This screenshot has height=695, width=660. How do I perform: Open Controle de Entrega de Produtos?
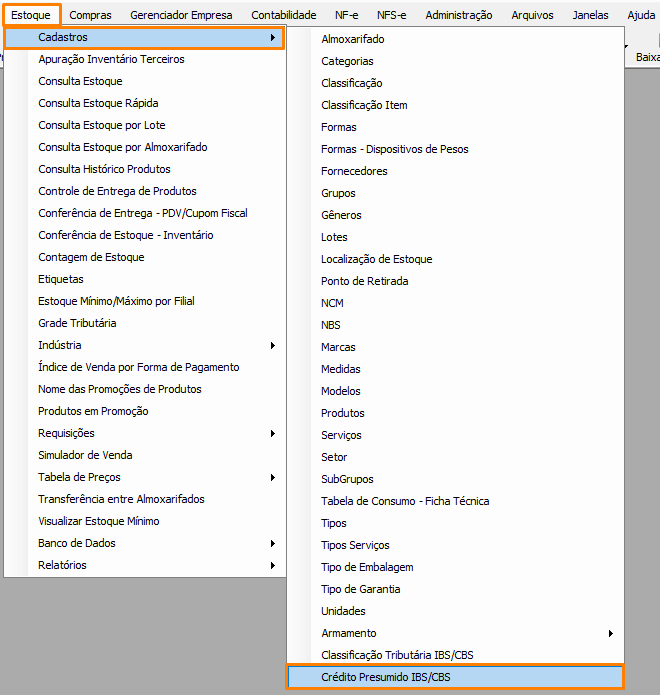click(x=144, y=191)
